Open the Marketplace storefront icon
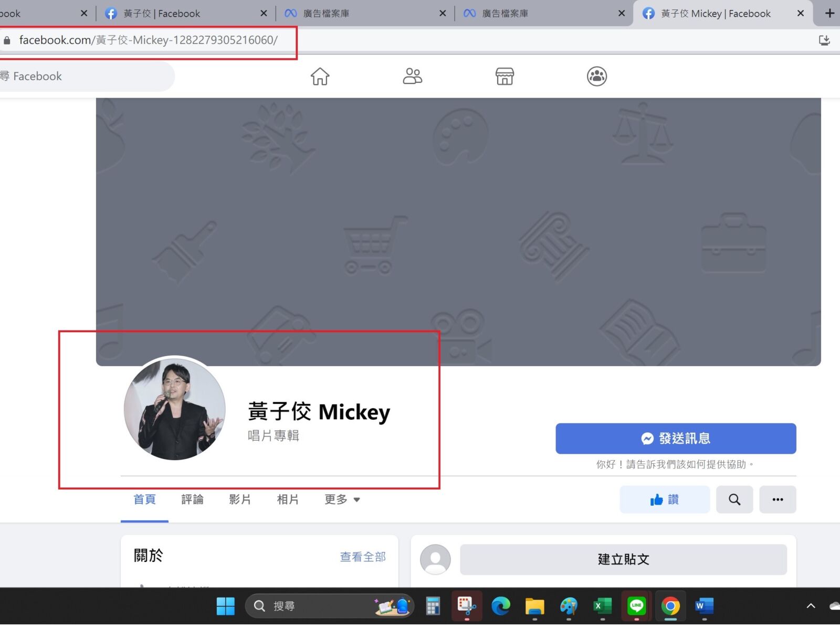The width and height of the screenshot is (840, 629). (x=505, y=77)
